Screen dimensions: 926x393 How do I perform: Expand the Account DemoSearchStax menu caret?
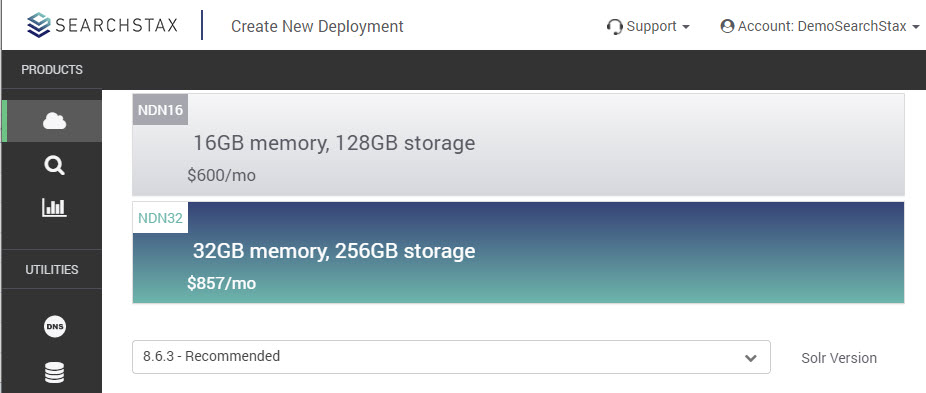916,27
